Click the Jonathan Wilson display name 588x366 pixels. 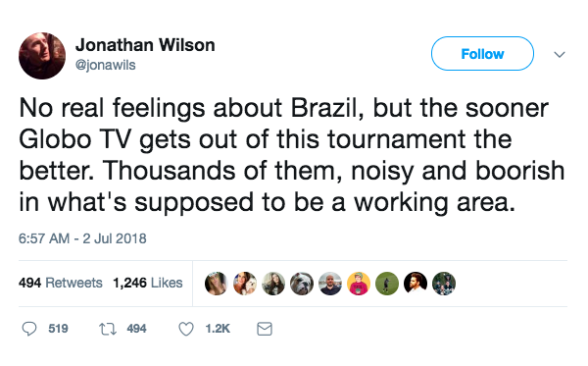click(145, 45)
